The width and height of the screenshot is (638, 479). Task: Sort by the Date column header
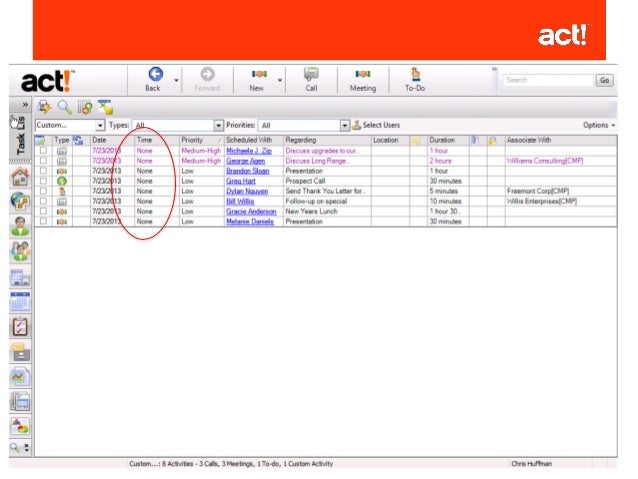[x=113, y=140]
